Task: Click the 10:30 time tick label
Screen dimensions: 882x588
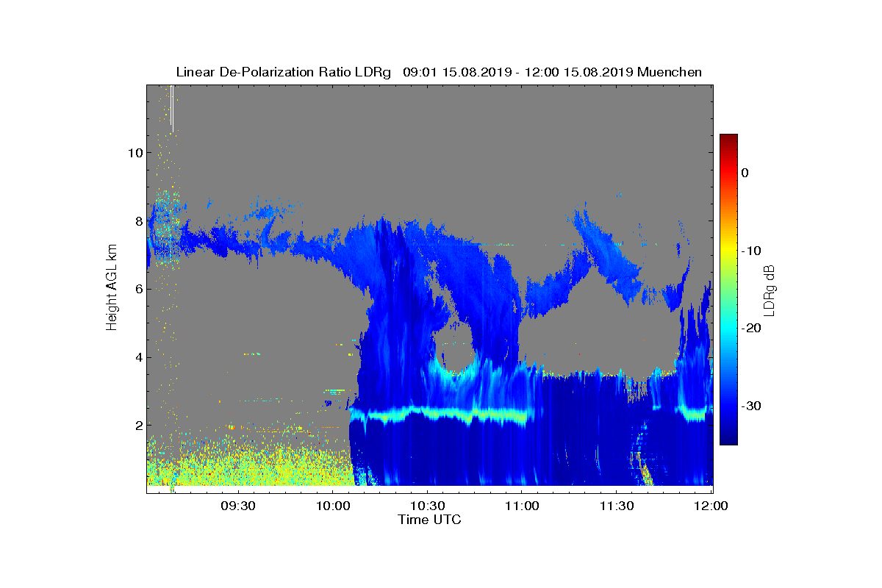Action: [427, 506]
